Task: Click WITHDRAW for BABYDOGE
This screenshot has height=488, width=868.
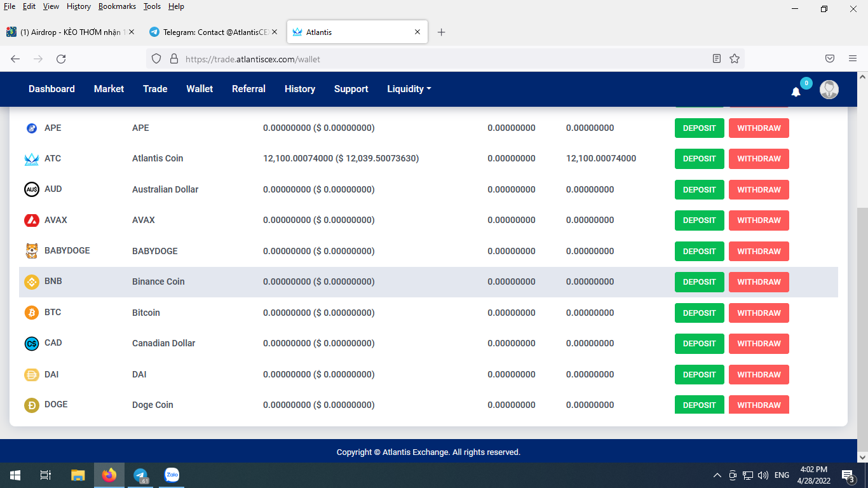Action: tap(759, 252)
